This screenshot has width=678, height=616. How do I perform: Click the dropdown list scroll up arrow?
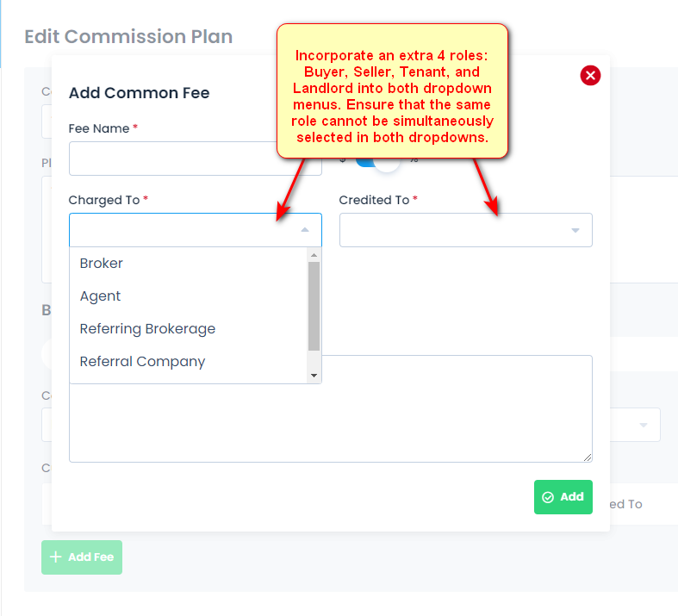tap(314, 255)
